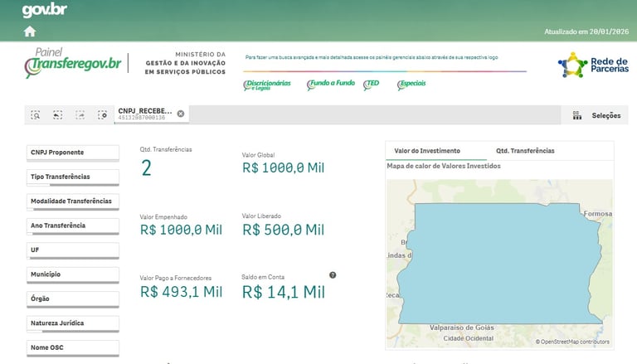Click the Valor Global R$ 1000,0 Mil
The image size is (637, 364).
point(283,167)
